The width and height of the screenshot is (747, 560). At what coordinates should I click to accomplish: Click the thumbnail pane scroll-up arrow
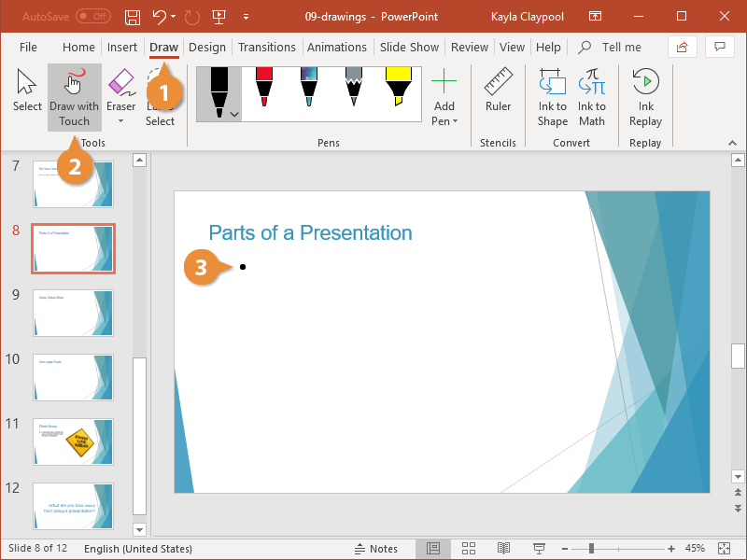coord(139,160)
